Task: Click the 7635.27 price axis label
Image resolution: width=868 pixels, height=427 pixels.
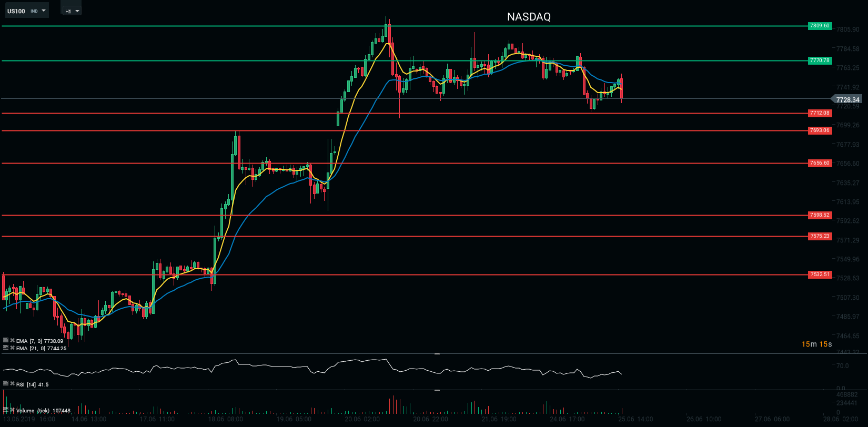Action: [848, 183]
